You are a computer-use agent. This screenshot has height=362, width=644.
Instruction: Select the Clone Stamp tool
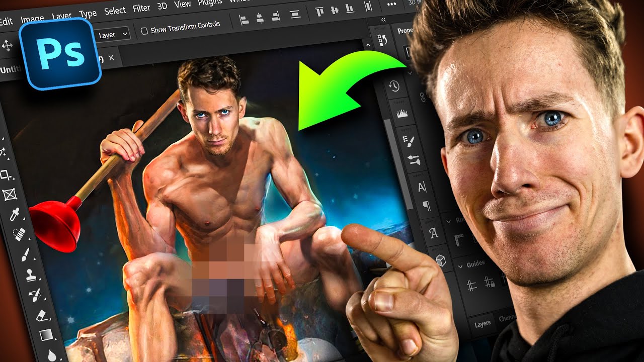[30, 276]
